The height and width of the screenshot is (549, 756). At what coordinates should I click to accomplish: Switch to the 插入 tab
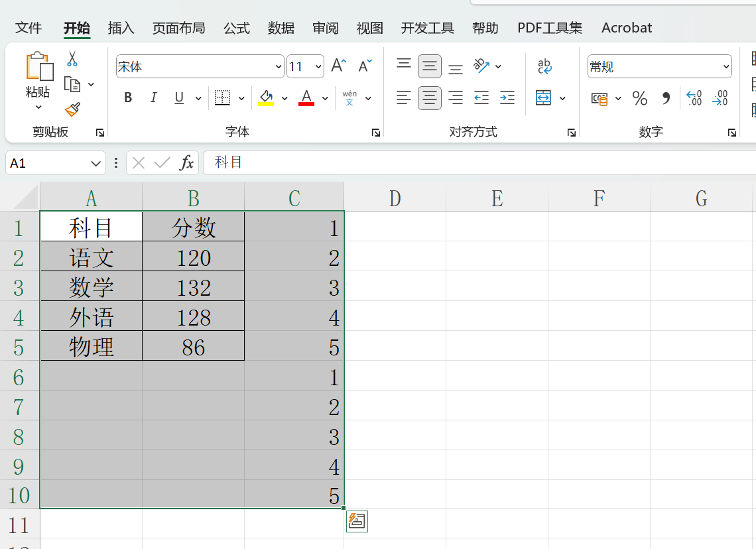click(x=121, y=28)
